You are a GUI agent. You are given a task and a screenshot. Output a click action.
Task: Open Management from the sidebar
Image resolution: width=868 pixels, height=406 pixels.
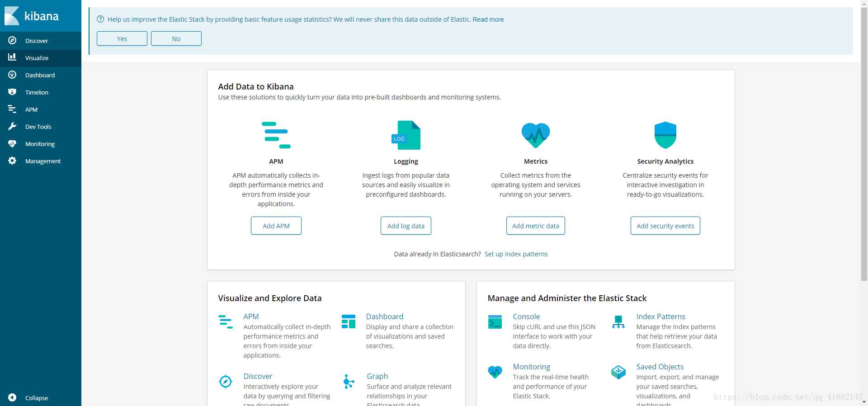click(x=43, y=161)
